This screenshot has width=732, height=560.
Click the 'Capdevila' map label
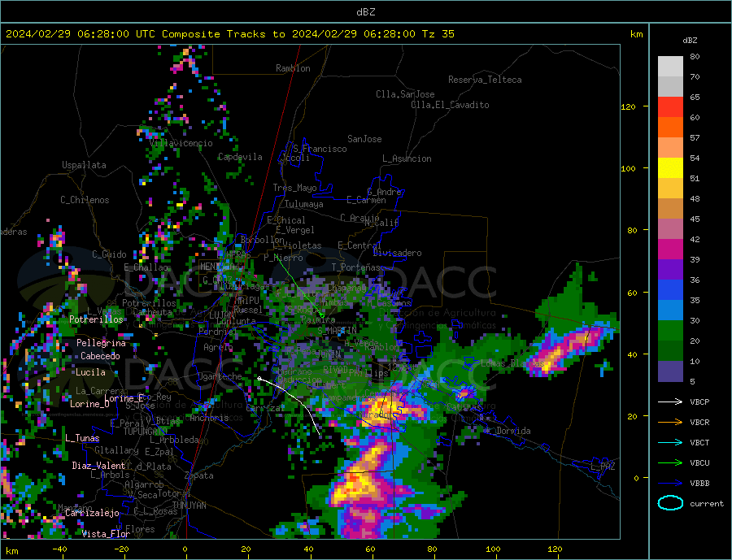[x=240, y=157]
